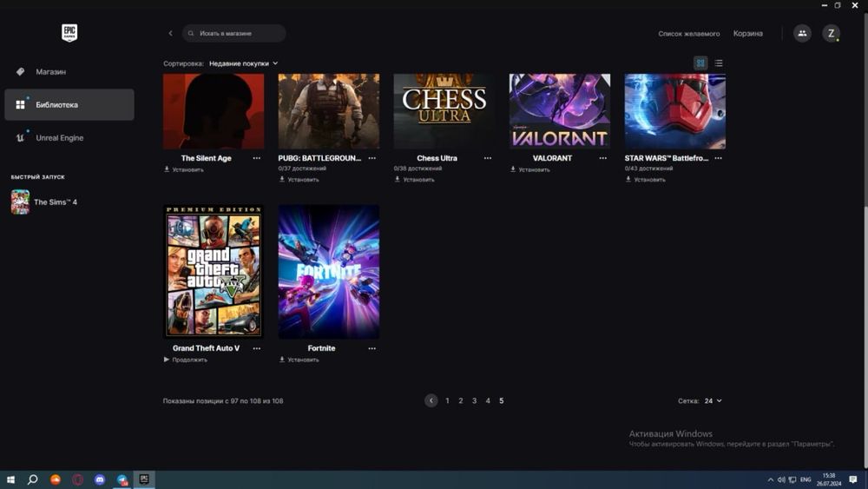The height and width of the screenshot is (489, 868).
Task: Click Chess Ultra title text
Action: 437,158
